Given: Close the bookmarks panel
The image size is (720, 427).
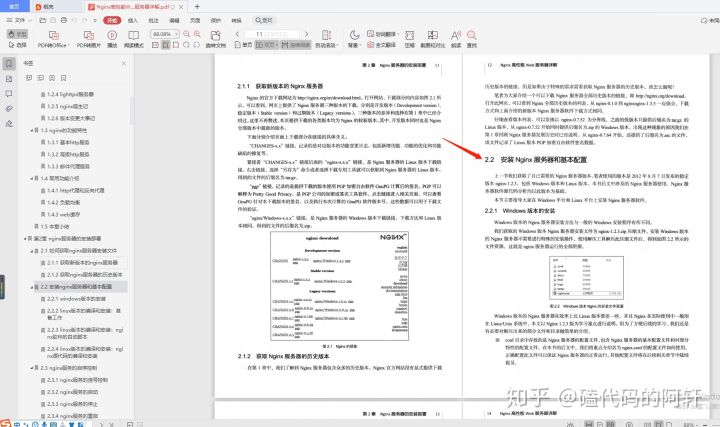Looking at the screenshot, I should (x=124, y=63).
